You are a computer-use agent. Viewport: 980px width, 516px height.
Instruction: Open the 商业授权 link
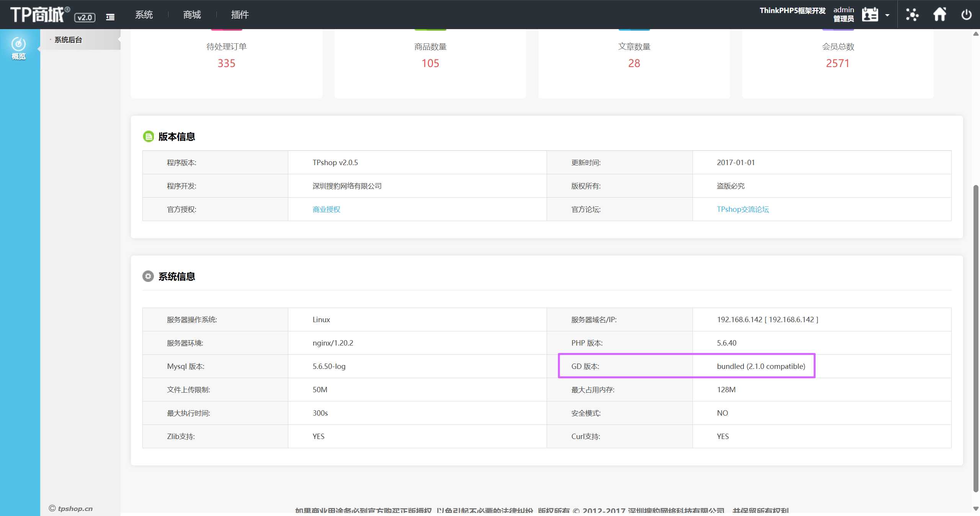click(327, 209)
